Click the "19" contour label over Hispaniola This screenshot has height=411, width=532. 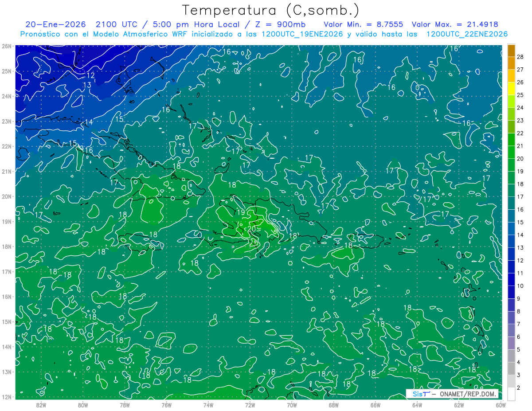click(241, 212)
